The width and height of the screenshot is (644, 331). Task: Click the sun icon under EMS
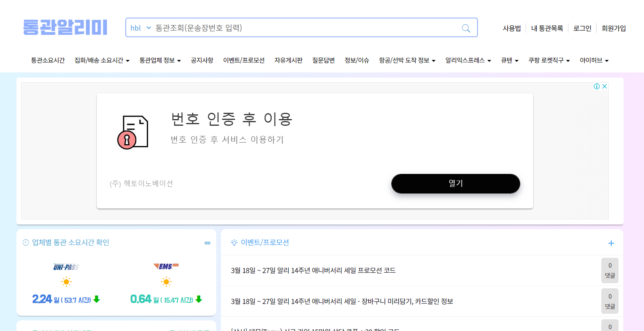166,282
